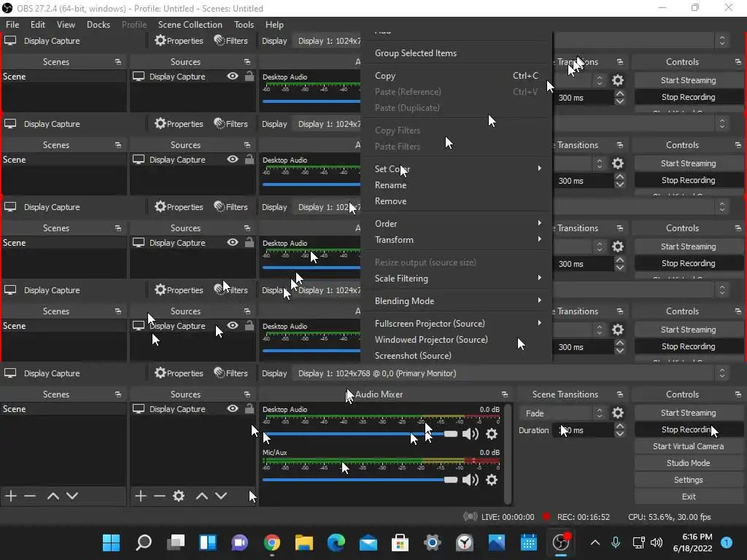Open the File menu

pyautogui.click(x=12, y=24)
